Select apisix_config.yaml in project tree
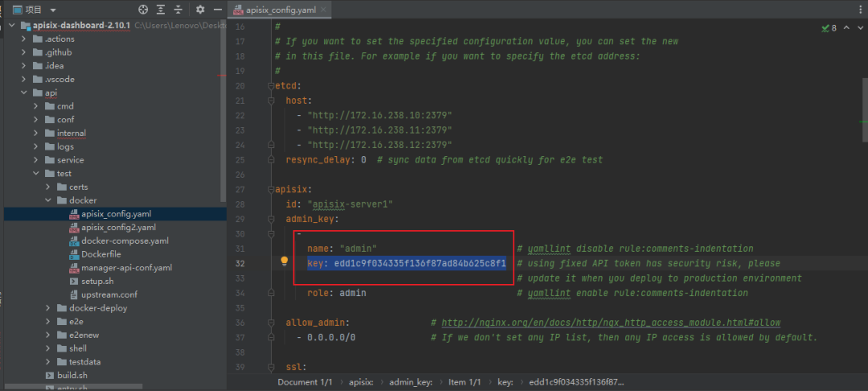The image size is (868, 391). [x=115, y=214]
